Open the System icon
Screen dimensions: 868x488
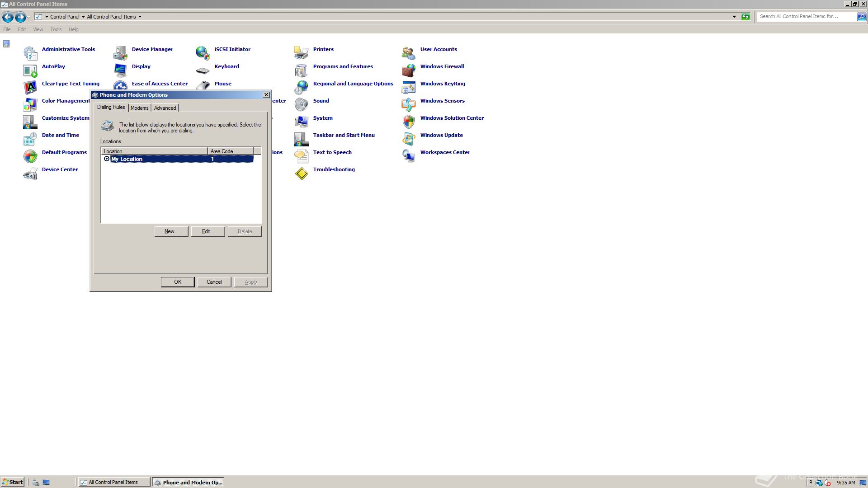[x=302, y=122]
